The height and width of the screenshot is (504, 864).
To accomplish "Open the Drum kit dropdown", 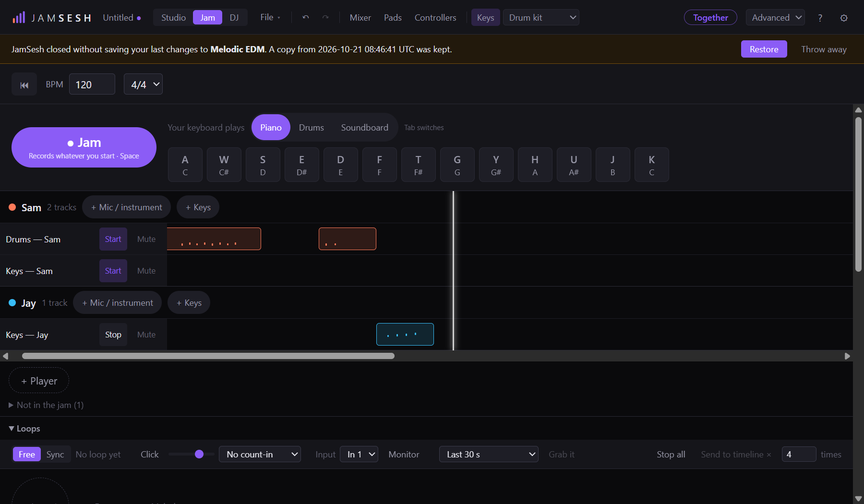I will [541, 17].
